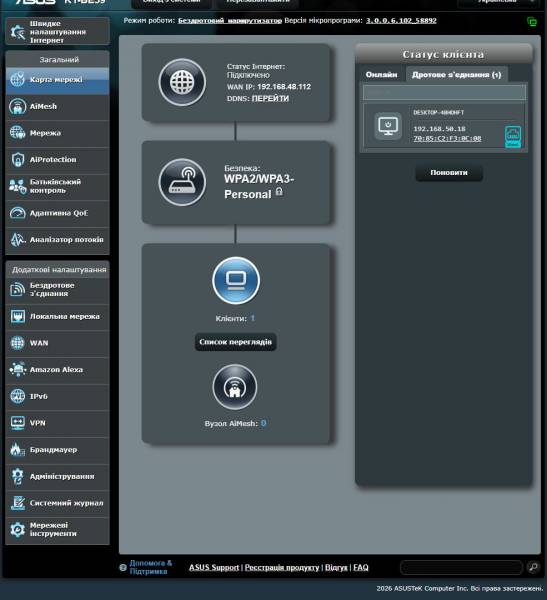
Task: Open the IPv6 sidebar icon
Action: tap(18, 396)
